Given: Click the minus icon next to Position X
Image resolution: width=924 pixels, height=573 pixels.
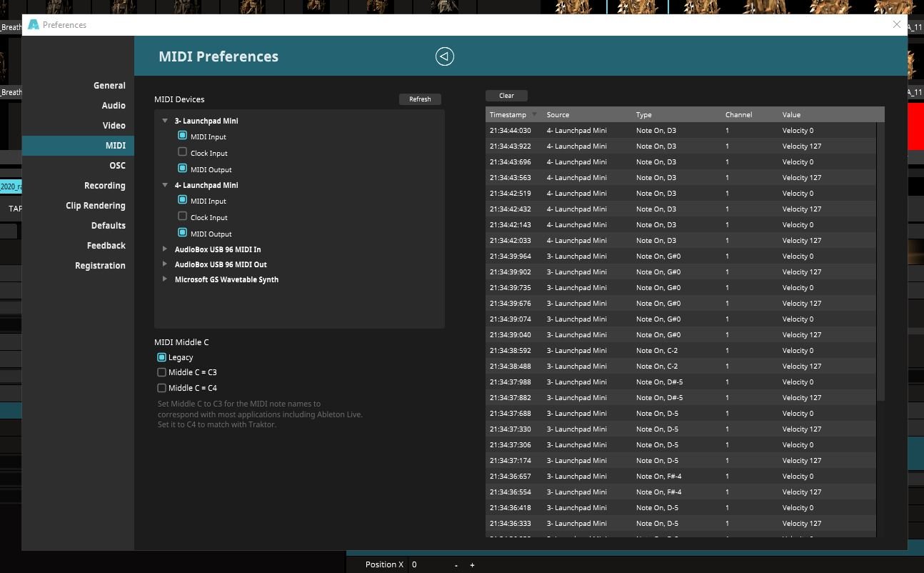Looking at the screenshot, I should click(x=456, y=565).
